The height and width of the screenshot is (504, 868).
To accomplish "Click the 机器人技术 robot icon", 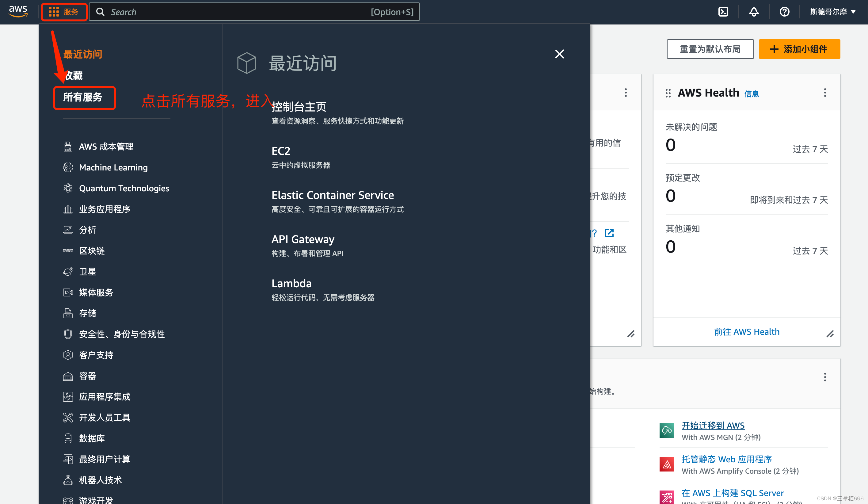I will click(68, 480).
